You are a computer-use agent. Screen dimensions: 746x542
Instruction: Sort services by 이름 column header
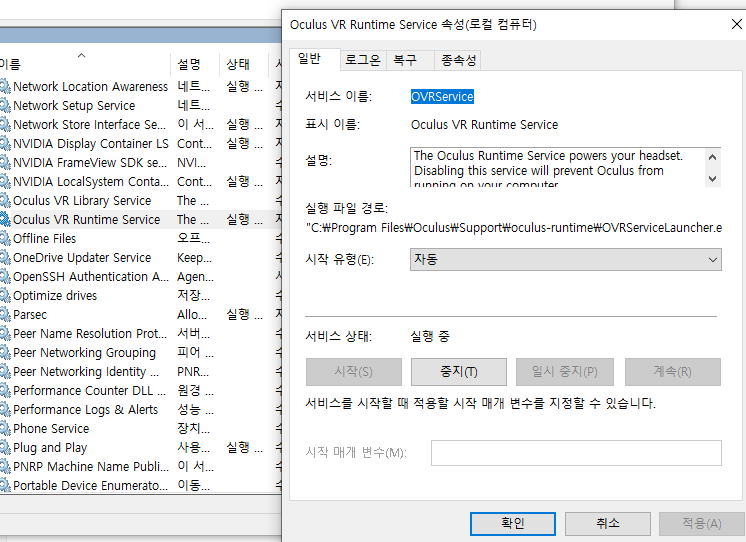[85, 64]
